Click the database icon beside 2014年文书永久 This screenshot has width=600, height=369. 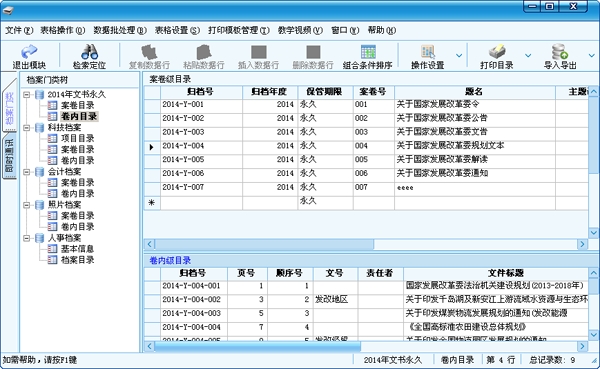pos(39,95)
